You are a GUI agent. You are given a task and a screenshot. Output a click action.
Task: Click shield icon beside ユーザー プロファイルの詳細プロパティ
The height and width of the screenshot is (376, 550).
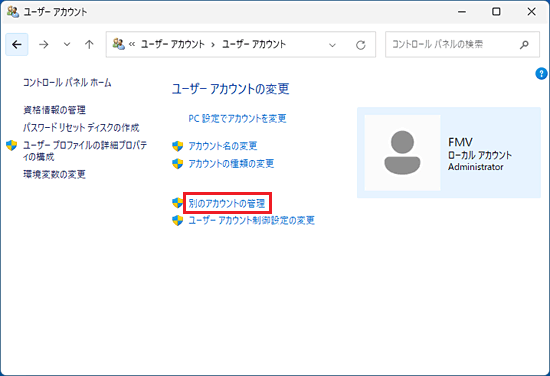coord(12,145)
